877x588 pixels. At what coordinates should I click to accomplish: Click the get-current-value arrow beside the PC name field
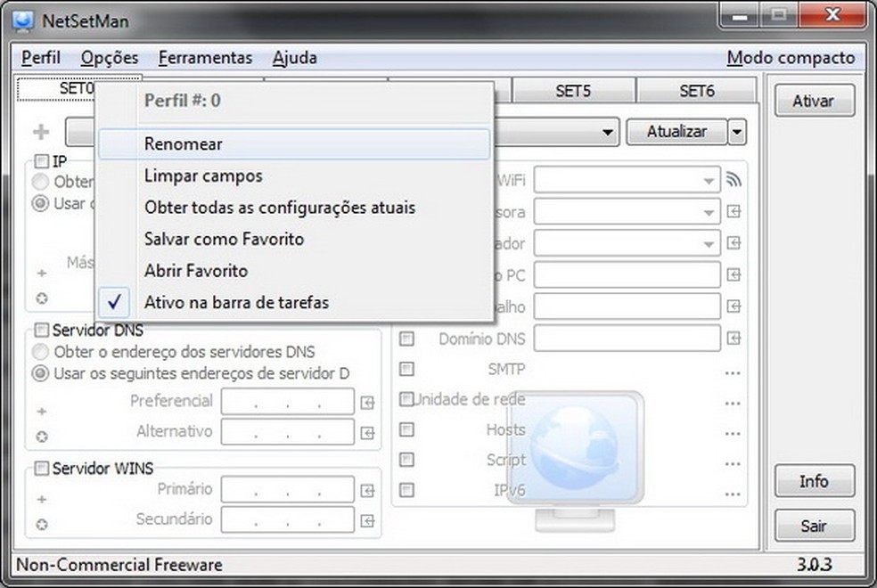pos(734,274)
